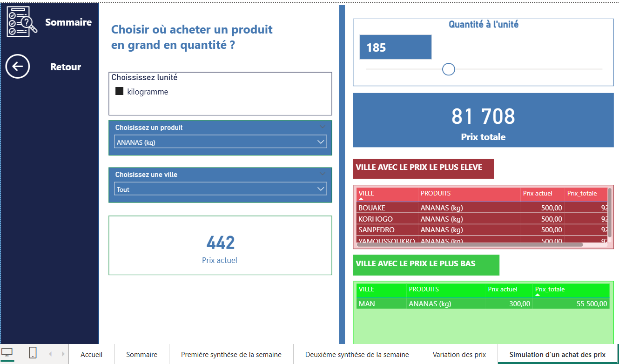Click the Retour navigation label
The height and width of the screenshot is (364, 619).
tap(66, 67)
